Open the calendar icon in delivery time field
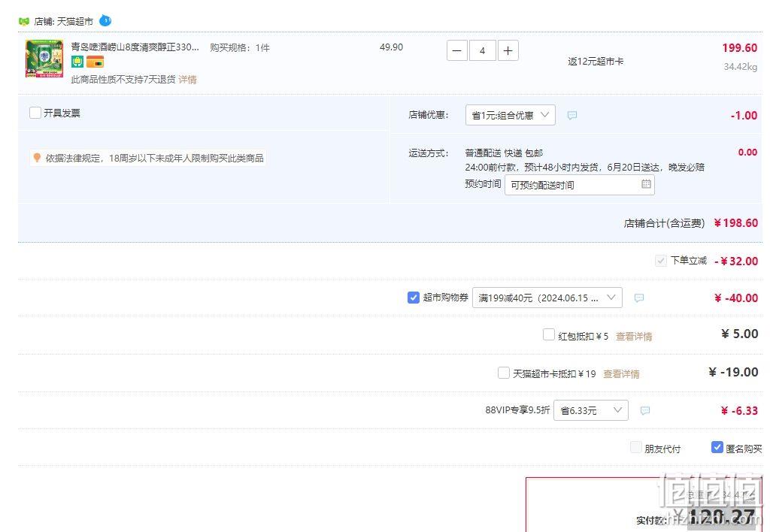This screenshot has height=532, width=770. [x=646, y=184]
